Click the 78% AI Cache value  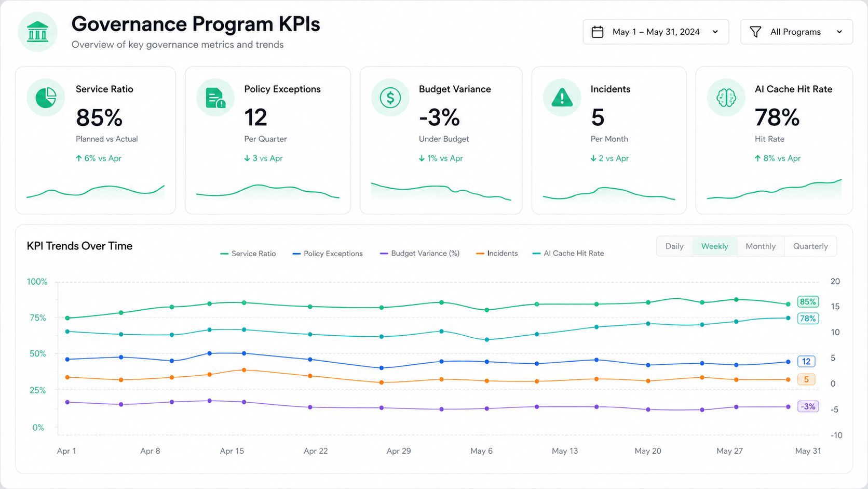[777, 117]
